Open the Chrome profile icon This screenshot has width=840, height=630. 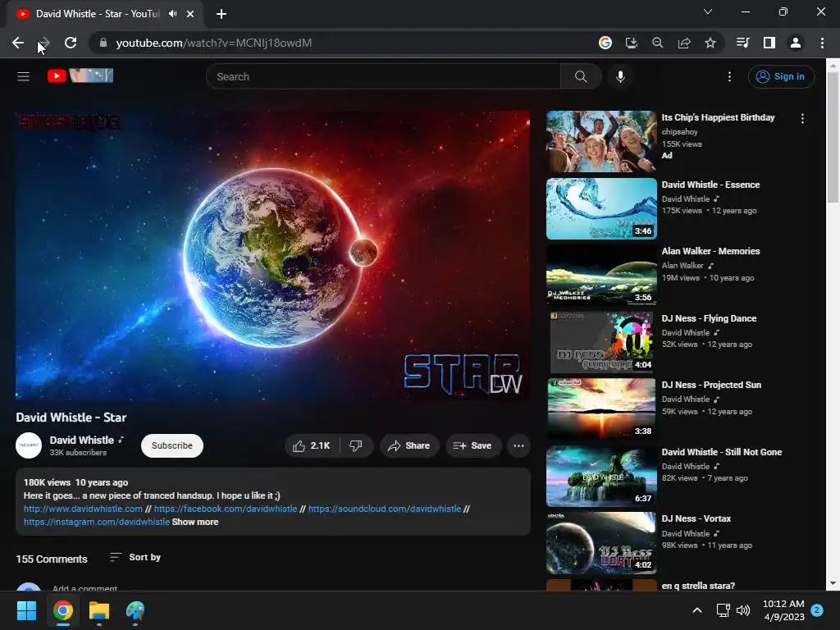tap(795, 43)
